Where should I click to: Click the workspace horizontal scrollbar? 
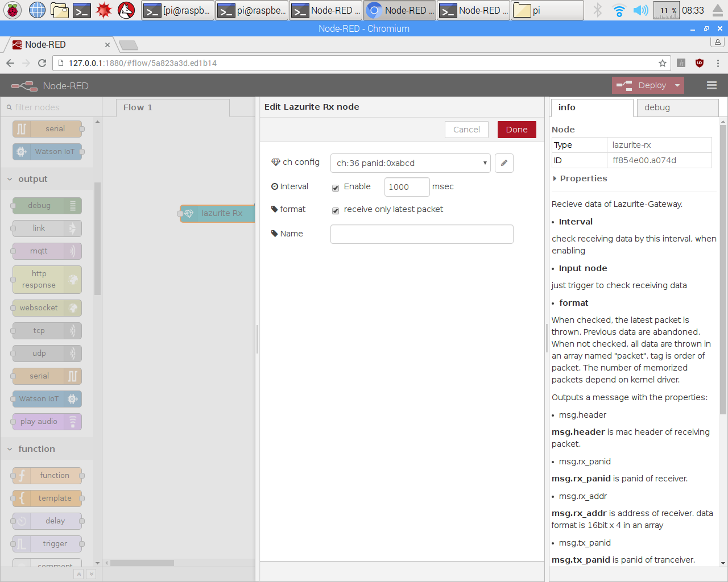[x=142, y=563]
